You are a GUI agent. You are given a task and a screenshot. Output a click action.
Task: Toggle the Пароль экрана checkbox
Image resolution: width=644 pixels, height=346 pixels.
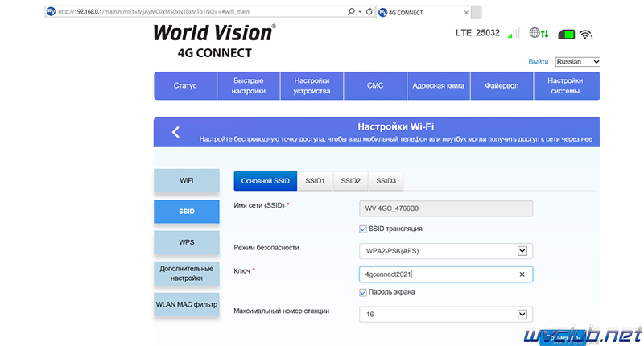(x=363, y=292)
